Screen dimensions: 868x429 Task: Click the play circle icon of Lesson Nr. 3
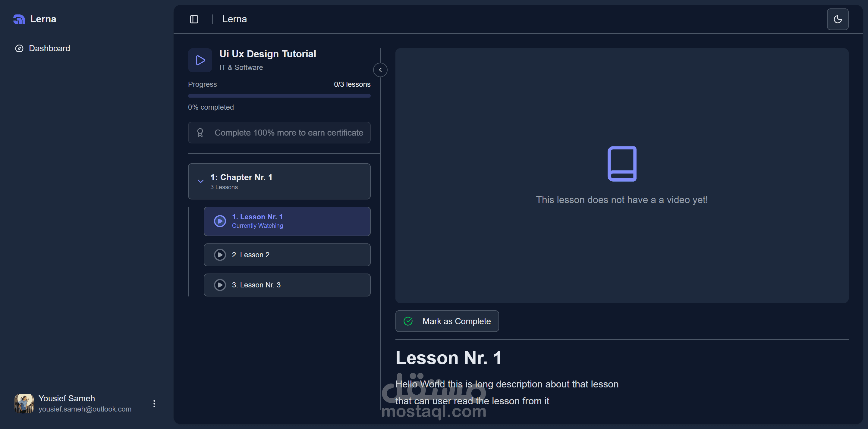click(x=220, y=285)
